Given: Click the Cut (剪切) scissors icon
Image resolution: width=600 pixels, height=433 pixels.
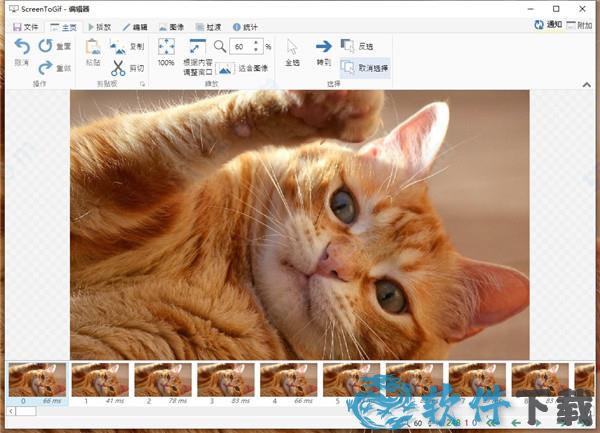Looking at the screenshot, I should coord(118,68).
